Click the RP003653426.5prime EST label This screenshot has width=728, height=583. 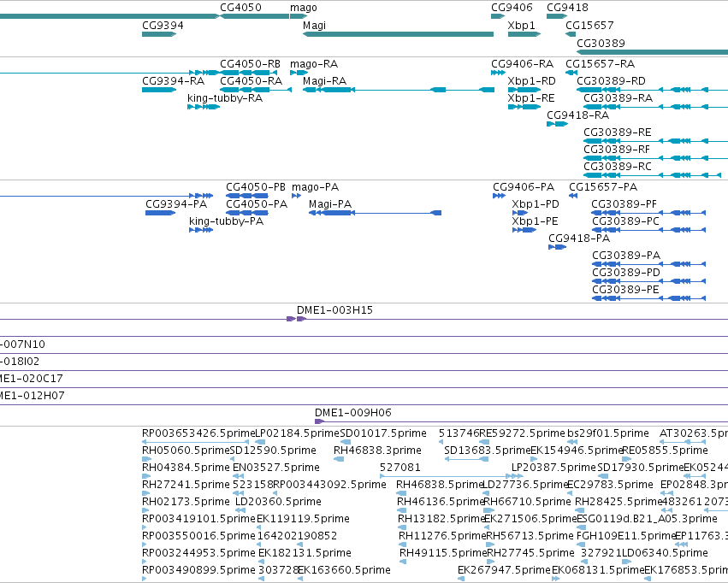tap(198, 433)
